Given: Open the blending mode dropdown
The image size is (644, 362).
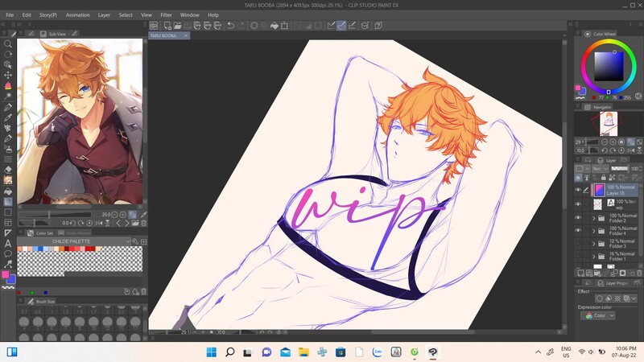Looking at the screenshot, I should point(600,169).
